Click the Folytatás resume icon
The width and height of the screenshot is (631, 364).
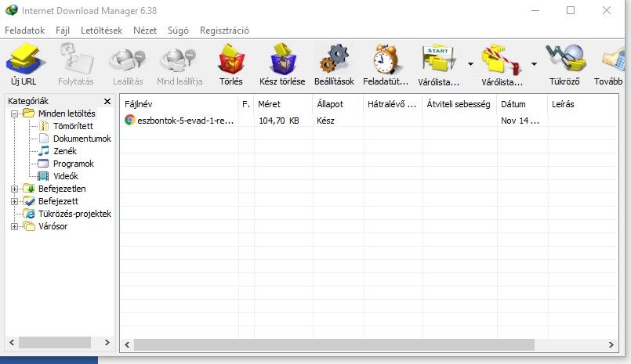(77, 59)
